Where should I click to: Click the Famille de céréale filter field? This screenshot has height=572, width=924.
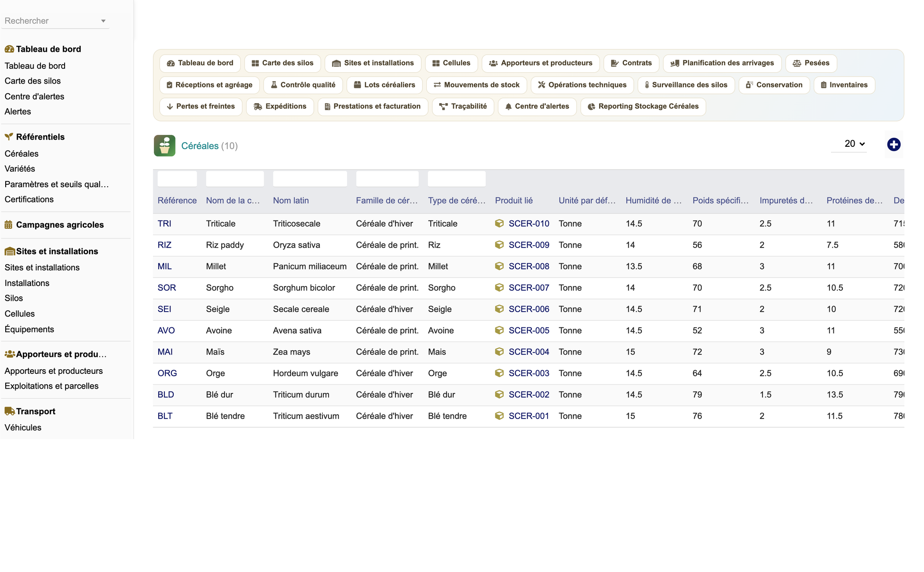pyautogui.click(x=387, y=179)
